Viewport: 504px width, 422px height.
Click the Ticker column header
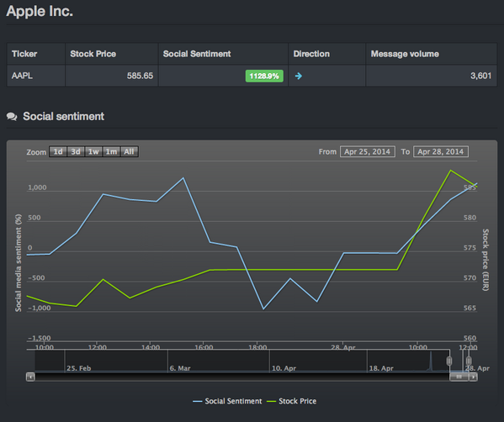[x=36, y=54]
